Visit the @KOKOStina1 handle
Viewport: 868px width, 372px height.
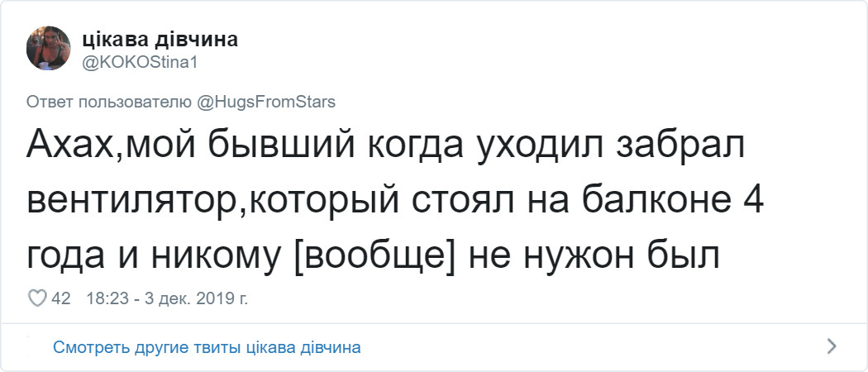(140, 63)
